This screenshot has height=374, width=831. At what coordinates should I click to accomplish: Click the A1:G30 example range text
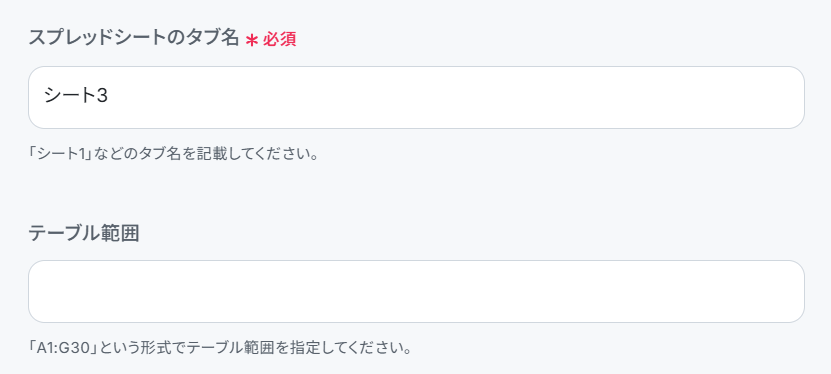tap(65, 349)
